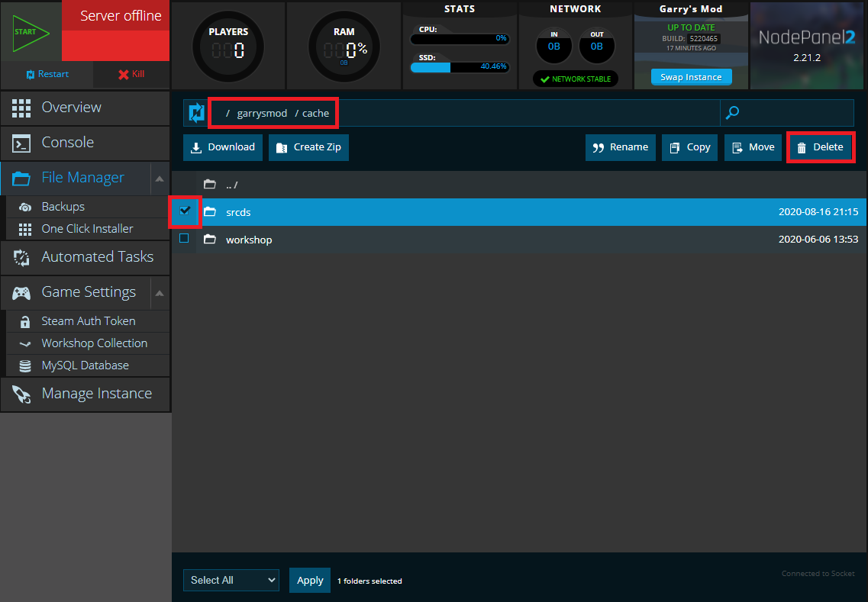Check the workshop folder checkbox
Viewport: 868px width, 602px height.
point(186,238)
